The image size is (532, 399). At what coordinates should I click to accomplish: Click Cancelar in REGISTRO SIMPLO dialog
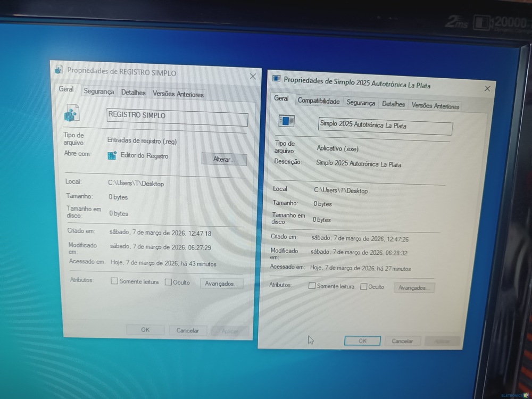click(187, 330)
